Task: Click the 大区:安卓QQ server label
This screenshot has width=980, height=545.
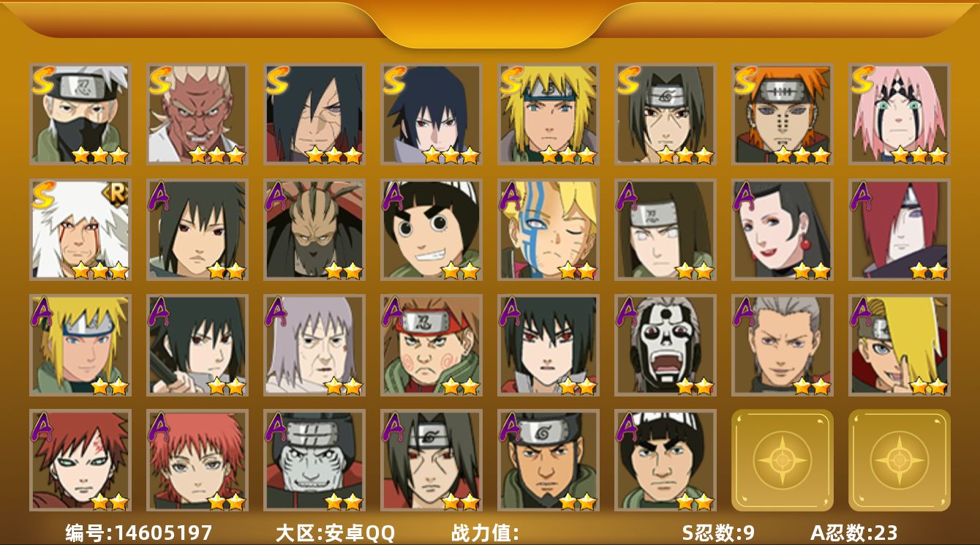Action: point(335,533)
